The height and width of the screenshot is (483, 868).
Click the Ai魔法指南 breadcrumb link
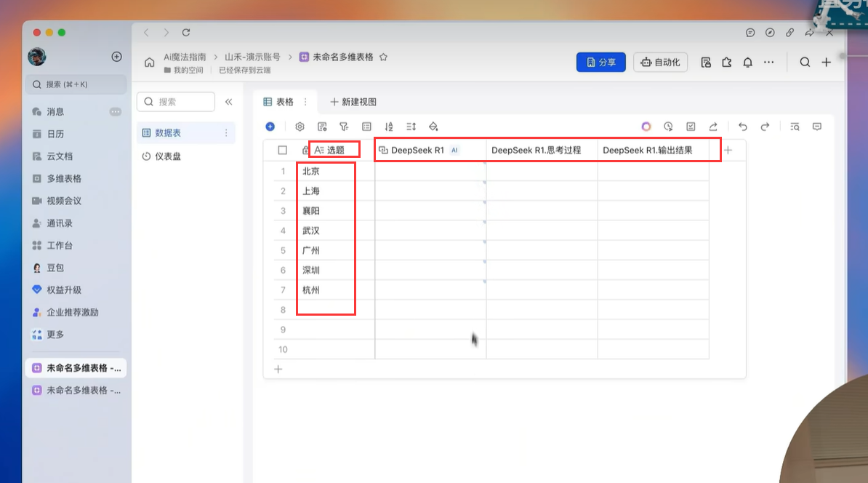pos(185,57)
